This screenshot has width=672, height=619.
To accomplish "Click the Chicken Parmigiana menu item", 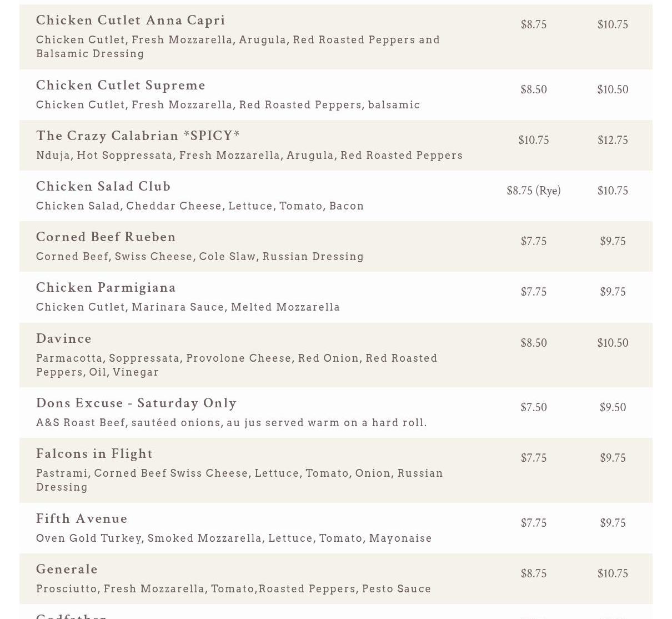I will point(106,288).
